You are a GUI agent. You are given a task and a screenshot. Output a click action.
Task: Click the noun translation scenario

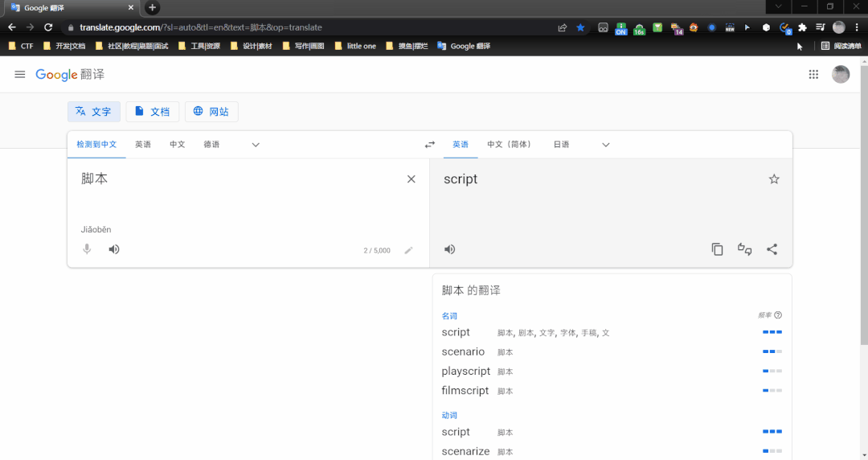point(463,352)
